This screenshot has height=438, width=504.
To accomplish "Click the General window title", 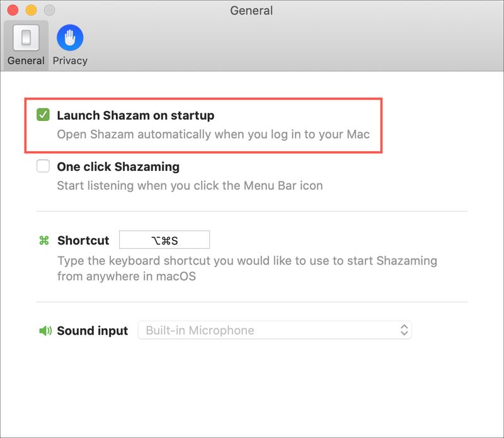I will pyautogui.click(x=251, y=11).
